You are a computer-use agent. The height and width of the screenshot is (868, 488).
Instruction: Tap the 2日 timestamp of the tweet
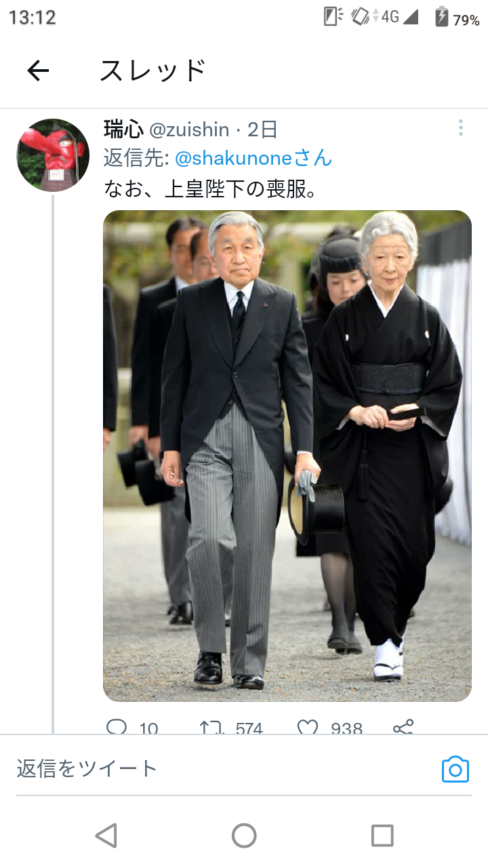tap(262, 129)
